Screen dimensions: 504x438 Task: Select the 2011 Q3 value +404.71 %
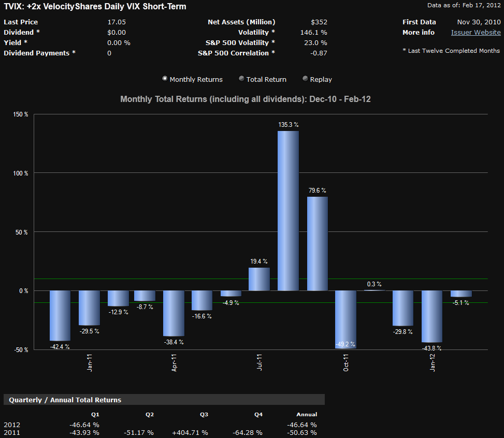coord(190,432)
